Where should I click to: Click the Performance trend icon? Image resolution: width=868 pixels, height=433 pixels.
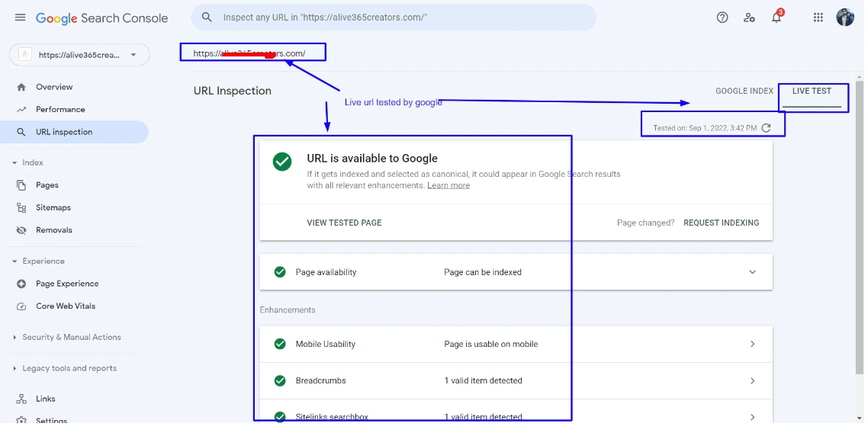pos(21,110)
